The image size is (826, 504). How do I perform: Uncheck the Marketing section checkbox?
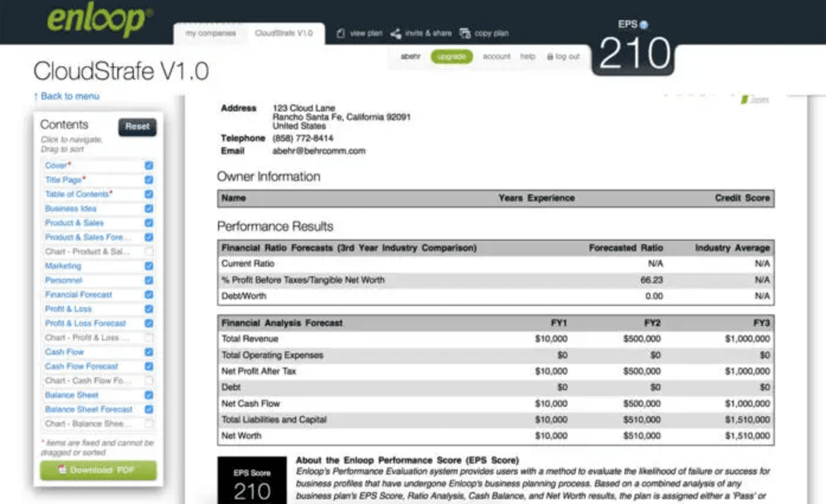(x=148, y=266)
